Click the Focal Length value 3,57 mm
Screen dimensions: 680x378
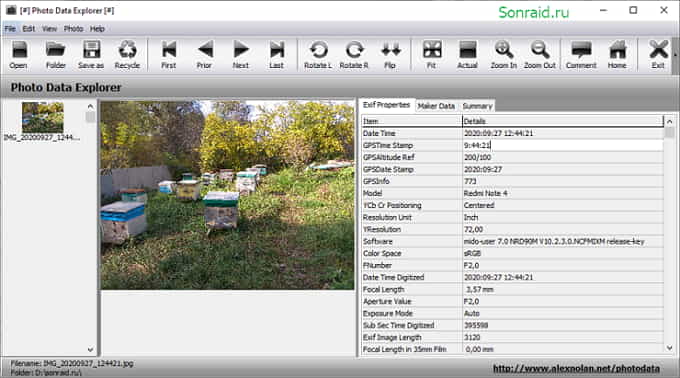pyautogui.click(x=479, y=289)
